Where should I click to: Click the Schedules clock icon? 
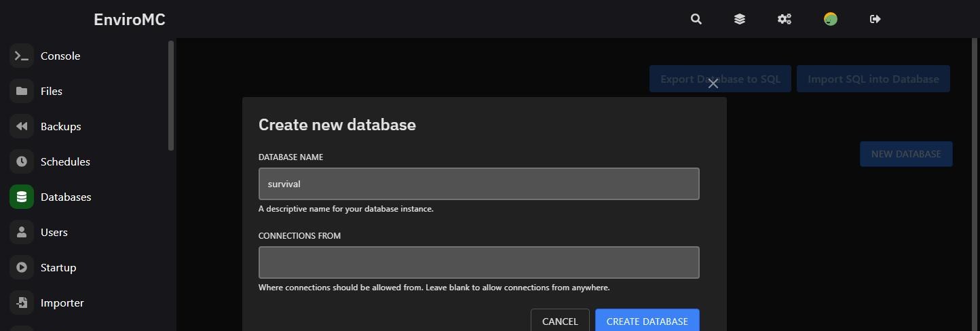(x=22, y=161)
